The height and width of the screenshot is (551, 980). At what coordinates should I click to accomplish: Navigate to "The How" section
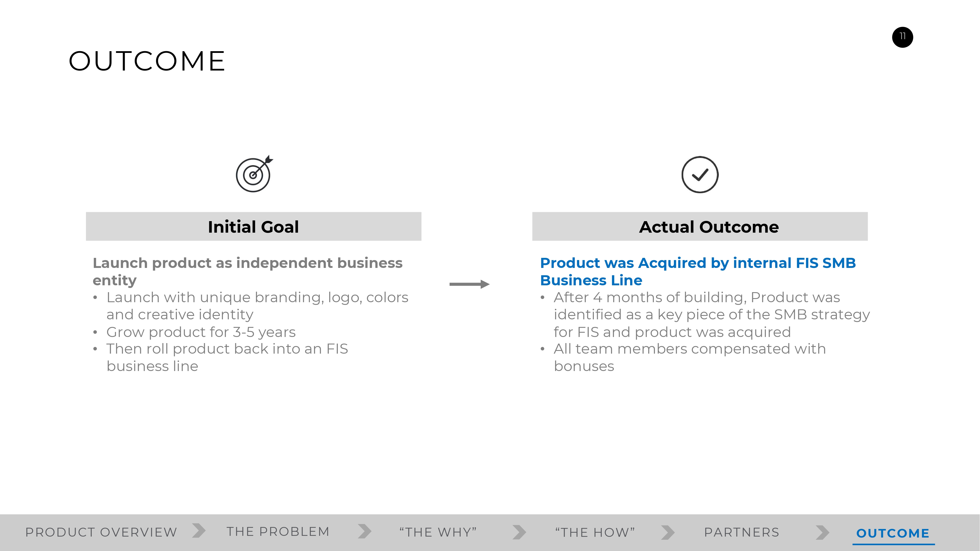click(x=595, y=532)
